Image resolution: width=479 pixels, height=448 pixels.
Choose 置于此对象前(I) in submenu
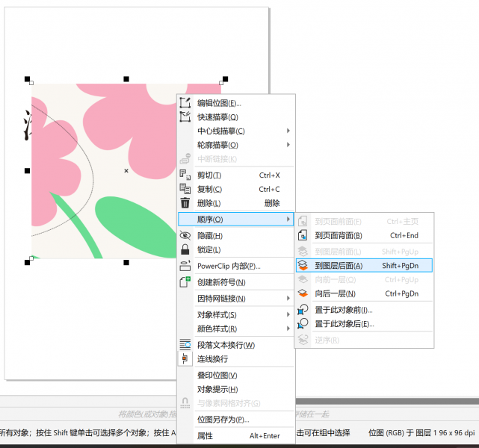pos(364,310)
